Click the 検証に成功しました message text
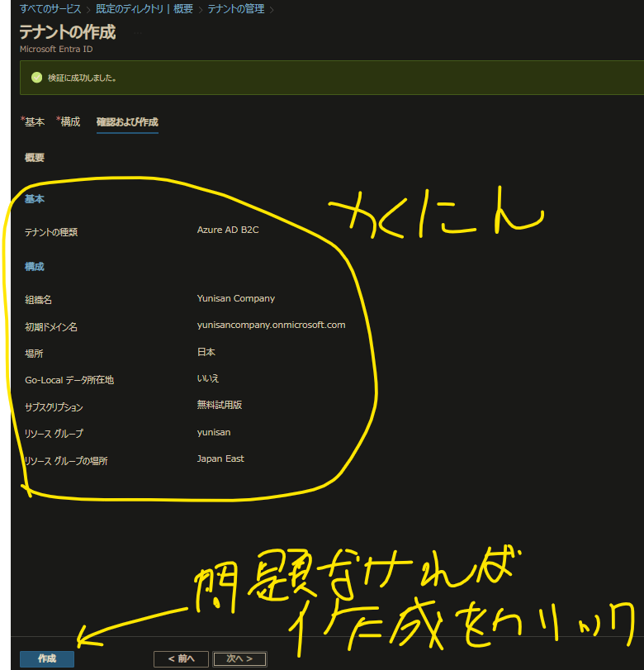This screenshot has height=670, width=644. click(x=82, y=78)
